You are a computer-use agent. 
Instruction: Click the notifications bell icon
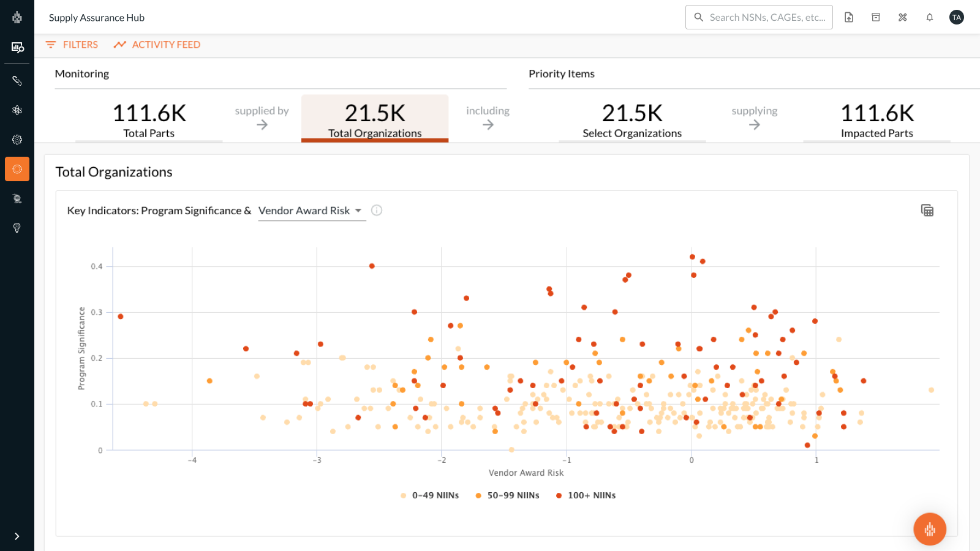930,17
